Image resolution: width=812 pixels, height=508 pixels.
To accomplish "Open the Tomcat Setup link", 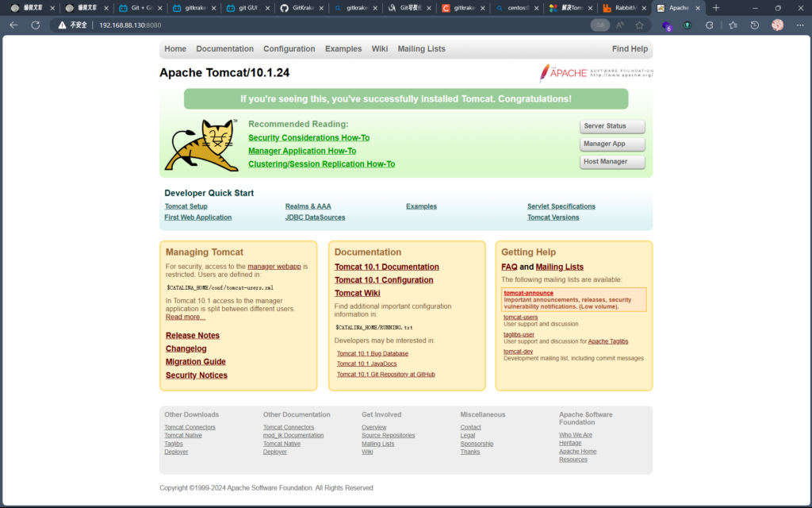I will click(186, 206).
